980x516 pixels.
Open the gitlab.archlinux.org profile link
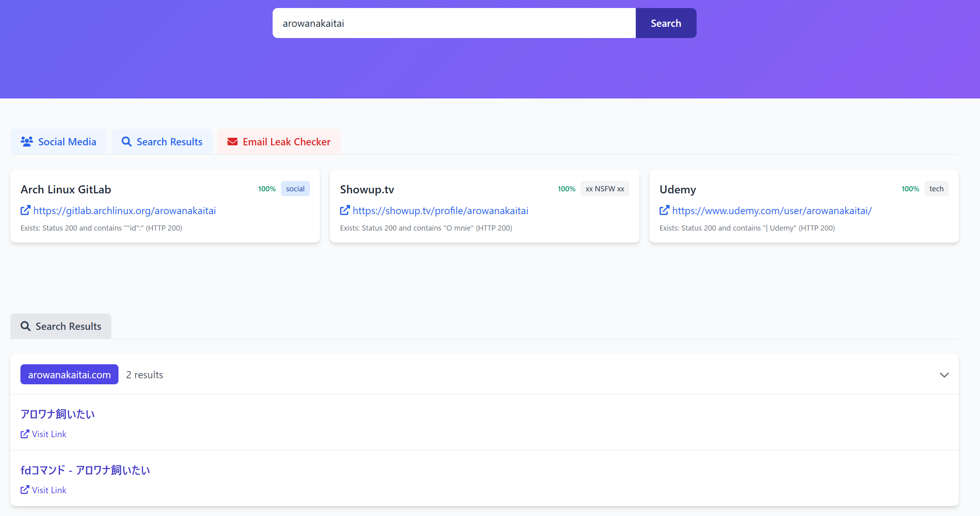[x=125, y=211]
